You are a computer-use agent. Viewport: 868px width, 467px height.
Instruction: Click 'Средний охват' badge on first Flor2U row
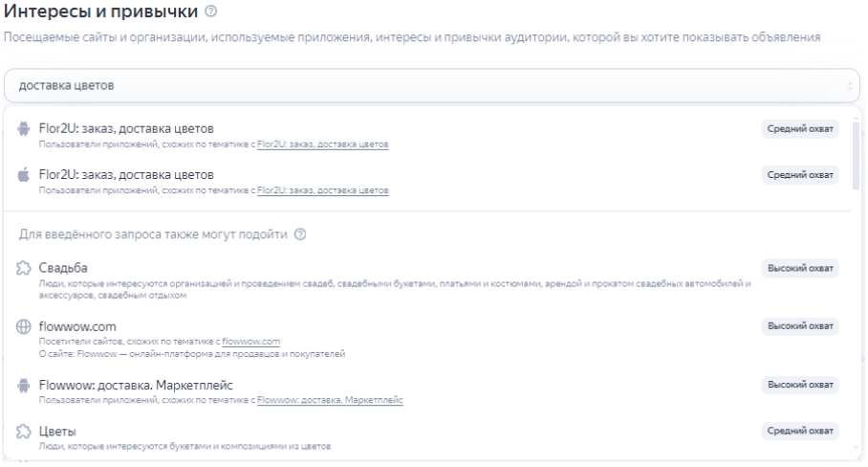point(799,128)
